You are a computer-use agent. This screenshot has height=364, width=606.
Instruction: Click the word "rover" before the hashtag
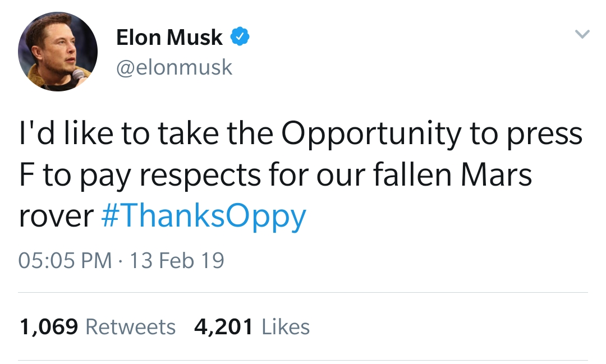[x=56, y=216]
